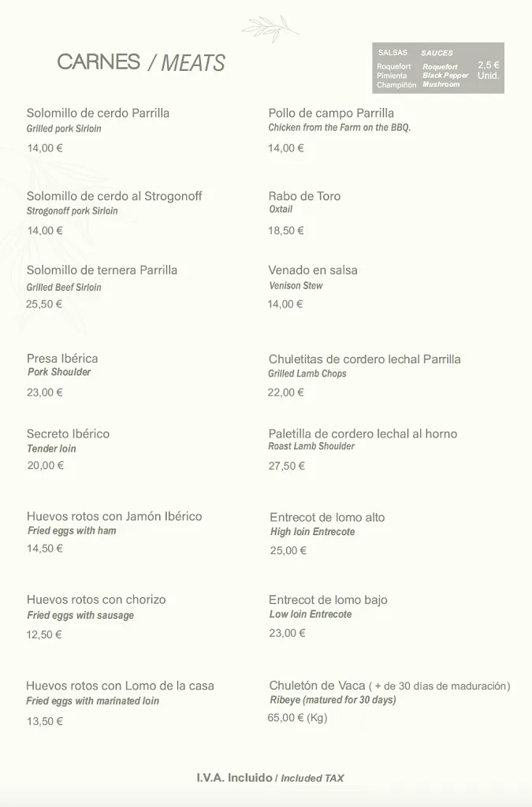The image size is (532, 807).
Task: Select the Entrecot de lomo bajo dish
Action: coord(328,600)
